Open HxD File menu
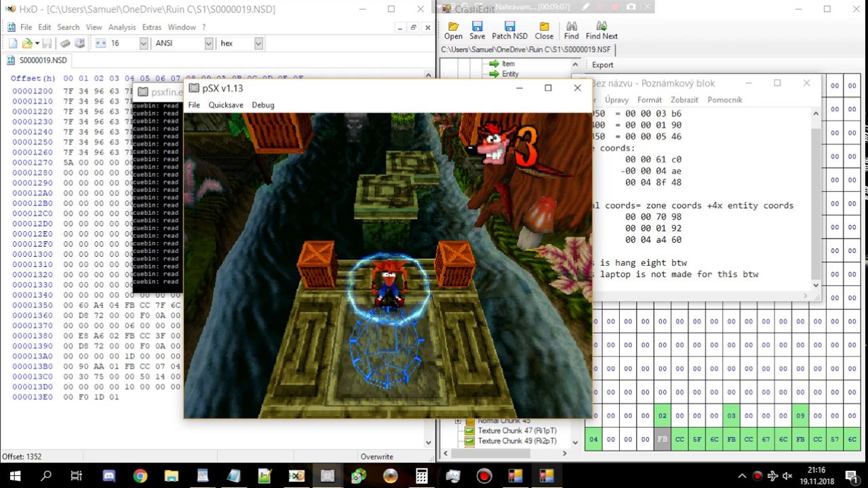 [x=26, y=27]
